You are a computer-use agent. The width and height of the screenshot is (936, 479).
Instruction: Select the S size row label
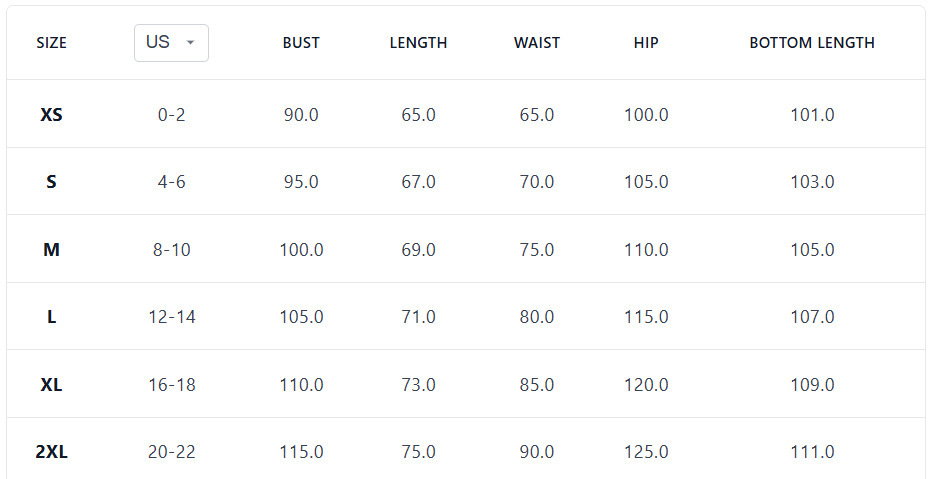[52, 182]
